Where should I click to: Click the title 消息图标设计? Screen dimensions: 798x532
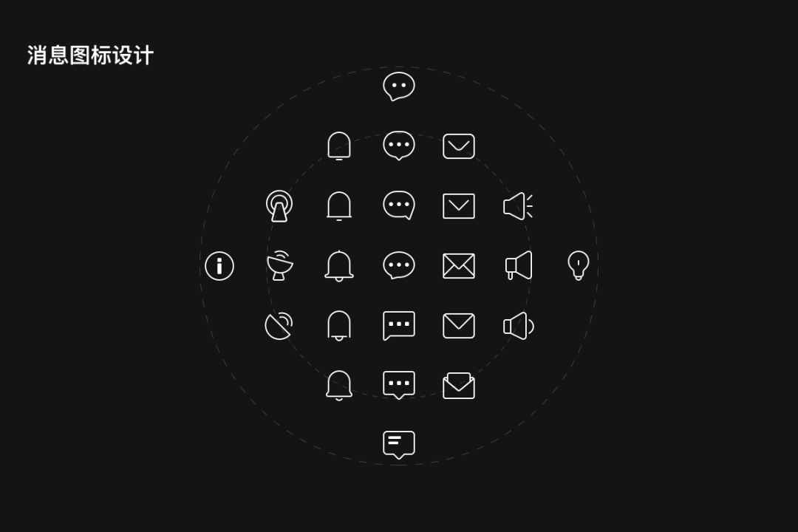click(x=90, y=55)
